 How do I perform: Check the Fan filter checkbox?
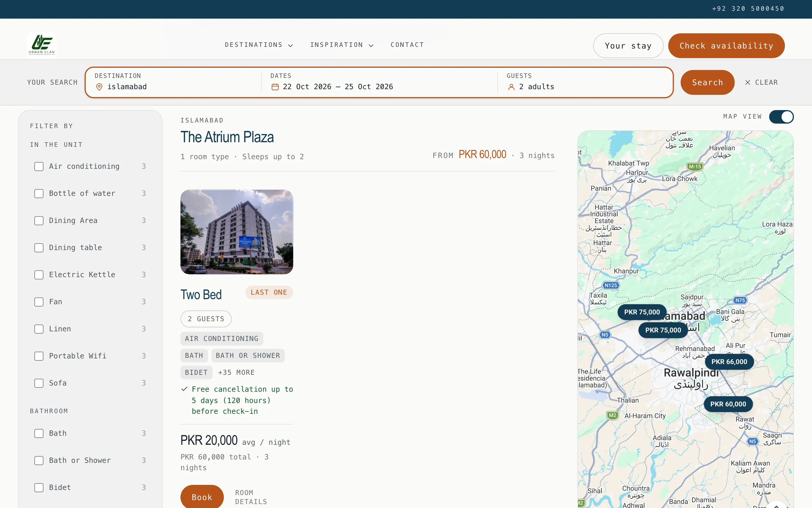[39, 302]
